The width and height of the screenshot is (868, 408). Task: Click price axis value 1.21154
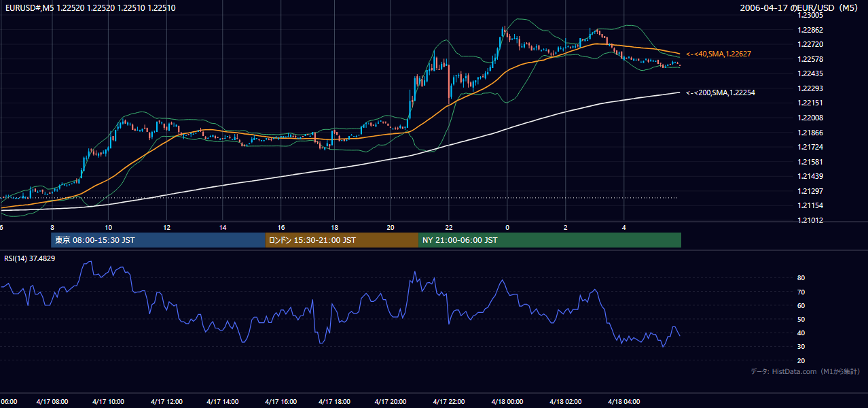810,205
